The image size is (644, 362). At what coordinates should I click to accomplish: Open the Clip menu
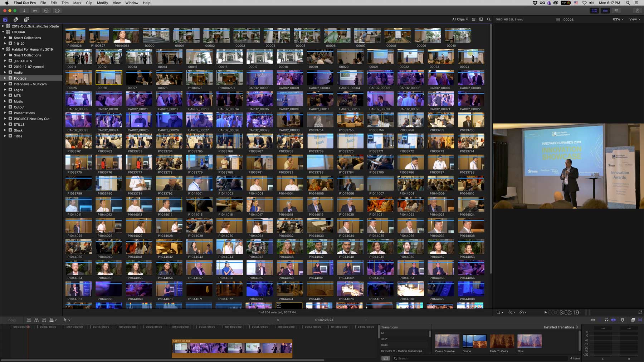[x=89, y=3]
